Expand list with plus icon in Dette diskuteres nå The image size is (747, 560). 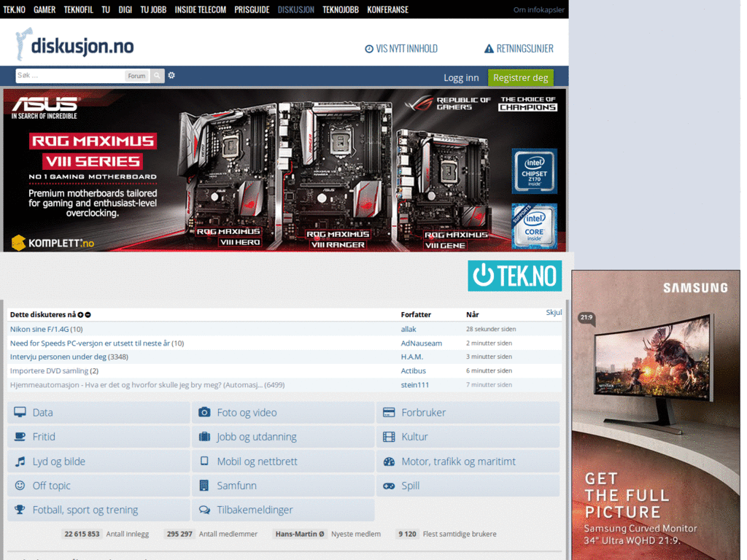pyautogui.click(x=80, y=315)
